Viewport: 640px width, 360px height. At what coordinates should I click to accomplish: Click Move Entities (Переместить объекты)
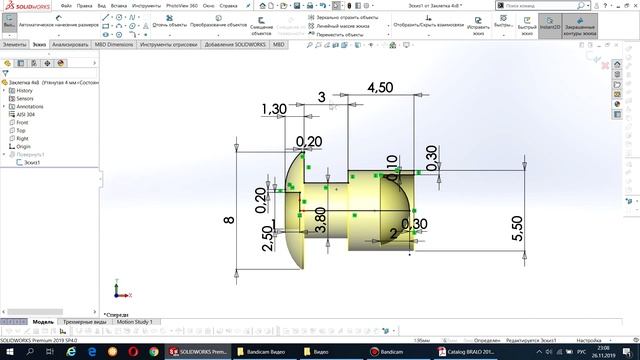336,35
